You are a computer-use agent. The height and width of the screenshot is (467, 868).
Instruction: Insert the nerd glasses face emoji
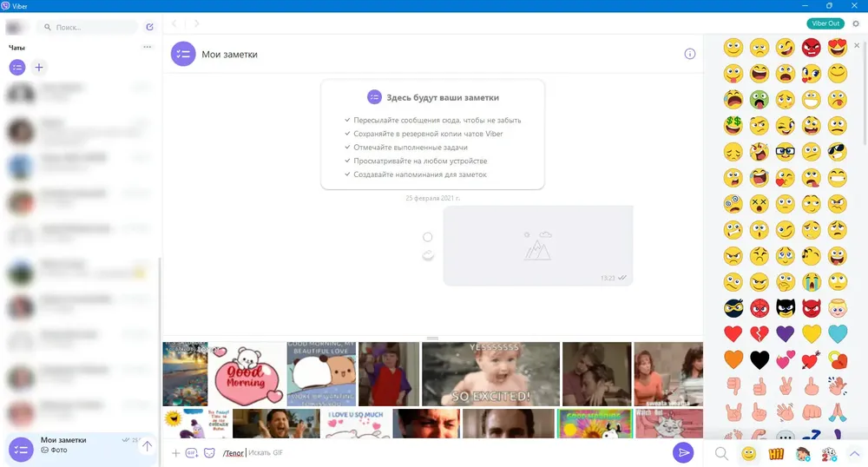(785, 152)
